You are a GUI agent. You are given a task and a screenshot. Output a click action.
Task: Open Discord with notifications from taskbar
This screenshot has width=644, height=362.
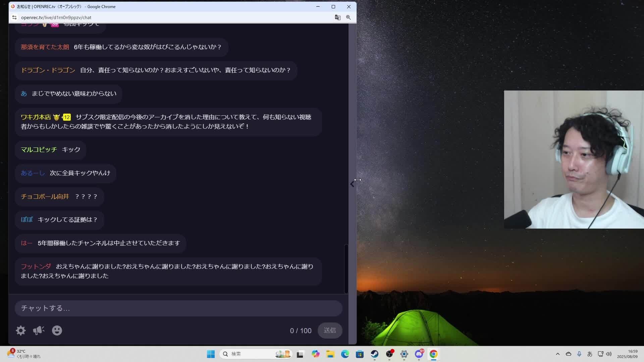coord(418,354)
